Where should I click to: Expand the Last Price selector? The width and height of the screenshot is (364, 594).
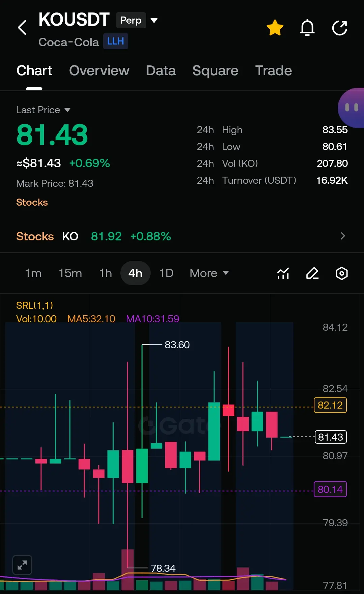(43, 110)
